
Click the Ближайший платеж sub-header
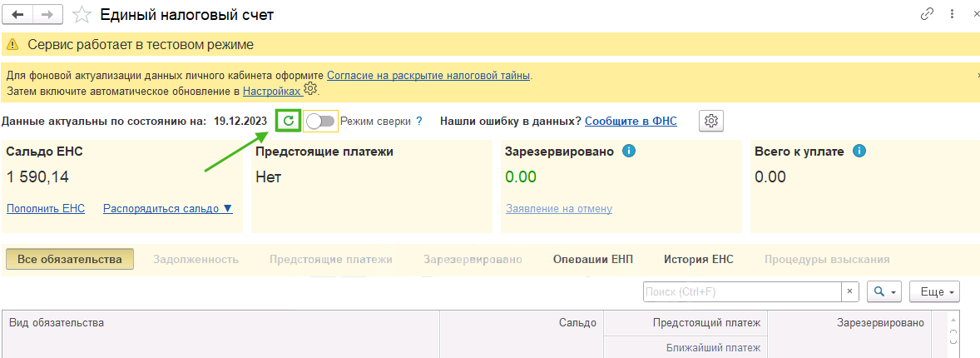(x=685, y=347)
